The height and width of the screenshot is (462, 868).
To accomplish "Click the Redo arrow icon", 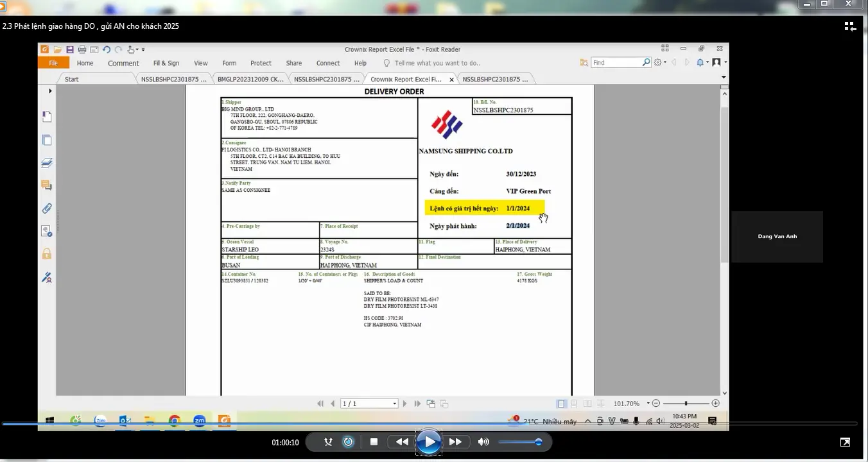I will click(118, 49).
